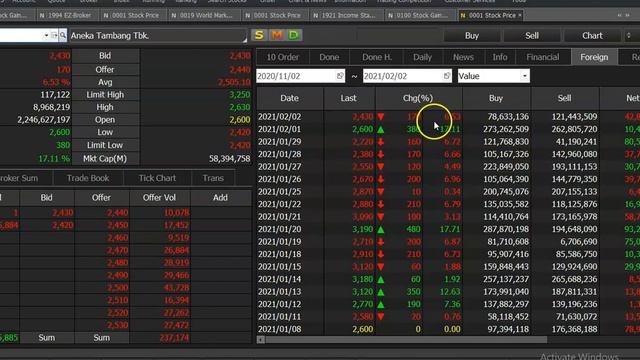This screenshot has width=640, height=360.
Task: Select the 2021/01/20 row date
Action: 279,229
